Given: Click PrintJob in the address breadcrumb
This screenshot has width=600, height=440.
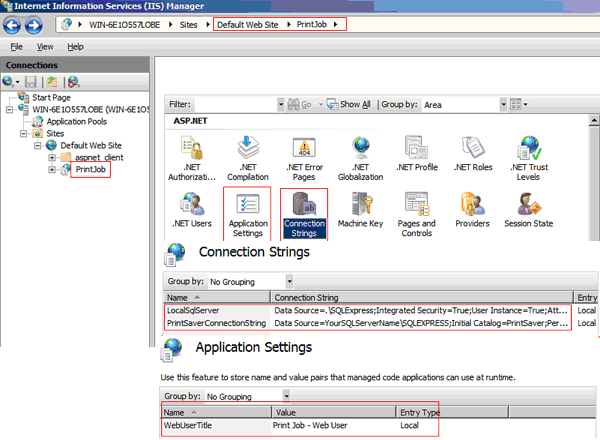Looking at the screenshot, I should (x=311, y=24).
